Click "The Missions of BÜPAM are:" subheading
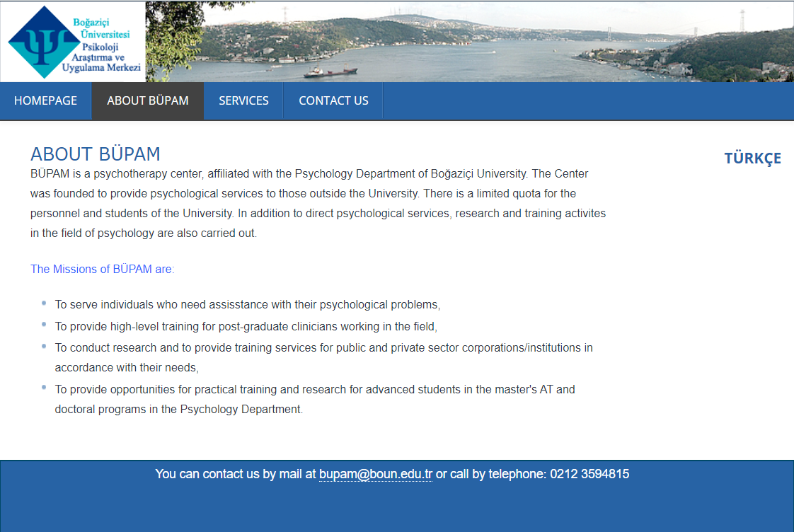The height and width of the screenshot is (532, 794). point(102,269)
